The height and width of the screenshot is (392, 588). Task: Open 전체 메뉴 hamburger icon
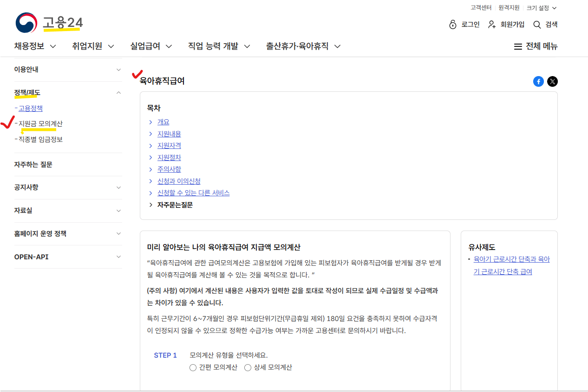click(517, 46)
